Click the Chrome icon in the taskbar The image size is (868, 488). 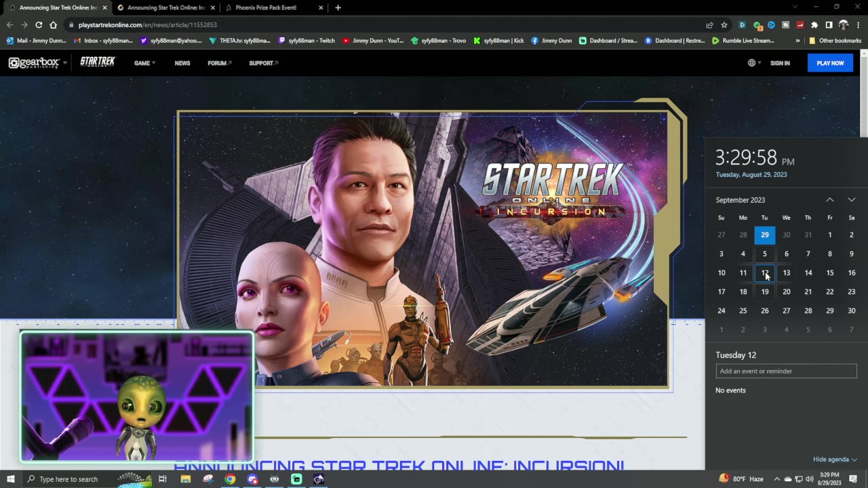tap(230, 479)
